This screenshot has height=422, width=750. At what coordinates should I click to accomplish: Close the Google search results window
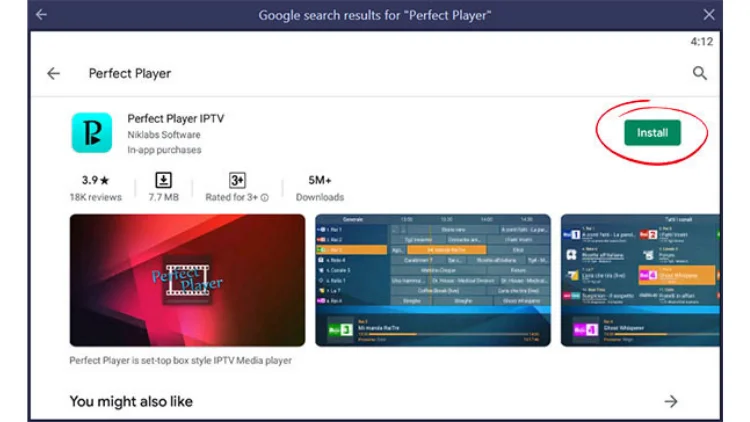[x=709, y=14]
